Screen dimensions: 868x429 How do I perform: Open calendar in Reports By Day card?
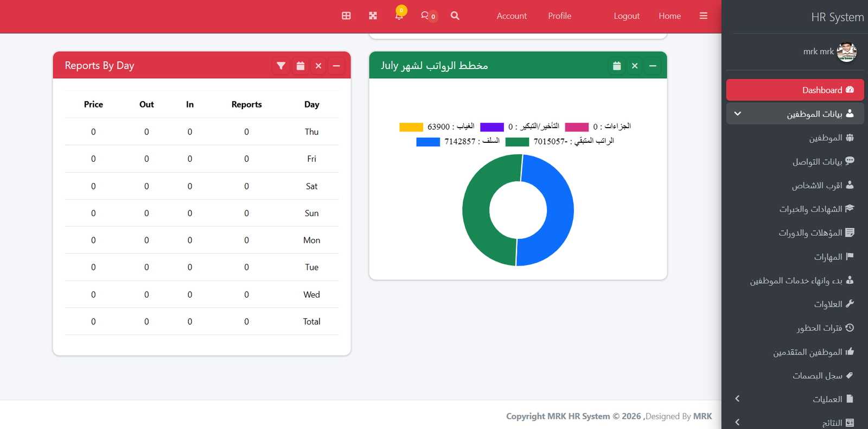pyautogui.click(x=301, y=66)
